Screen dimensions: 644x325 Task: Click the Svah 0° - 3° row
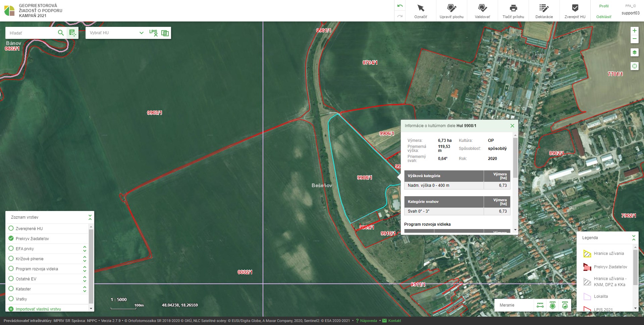[x=457, y=211]
